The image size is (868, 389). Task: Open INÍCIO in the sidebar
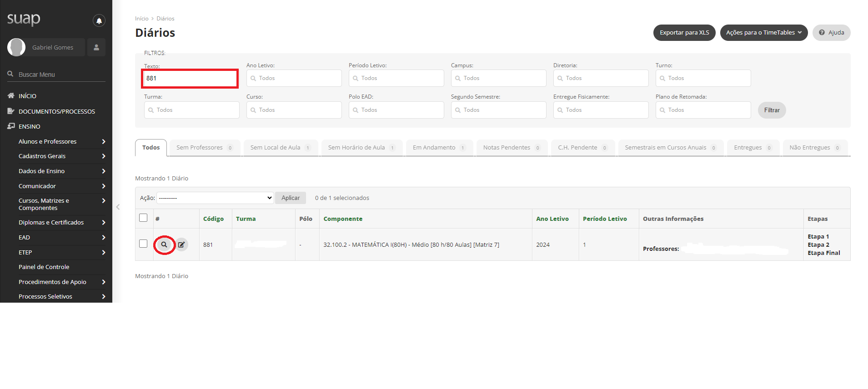tap(27, 96)
